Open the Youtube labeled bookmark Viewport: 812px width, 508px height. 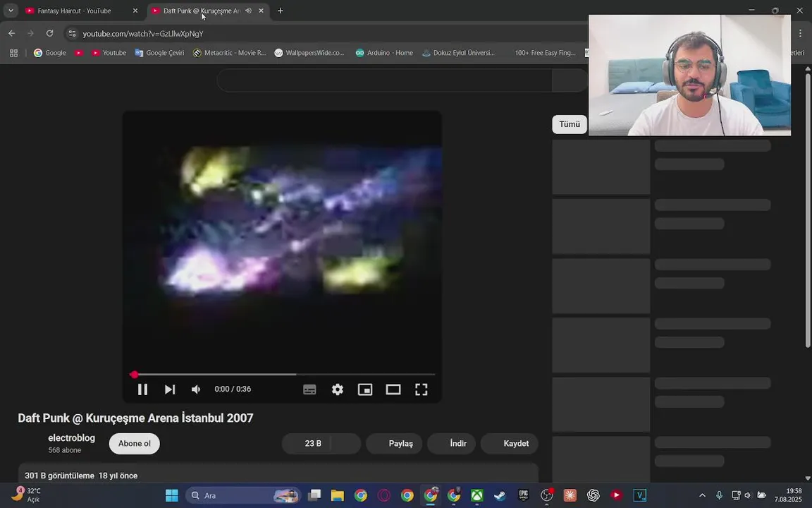tap(109, 53)
